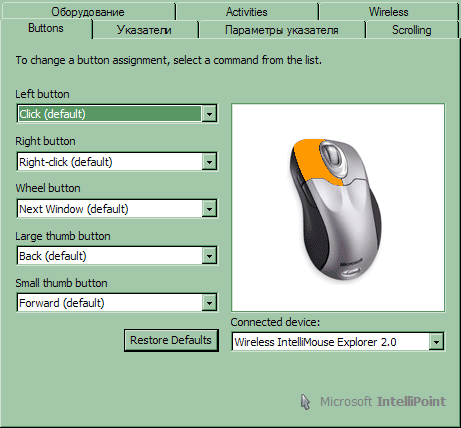Viewport: 461px width, 428px height.
Task: Click the Connected device: label
Action: tap(275, 322)
